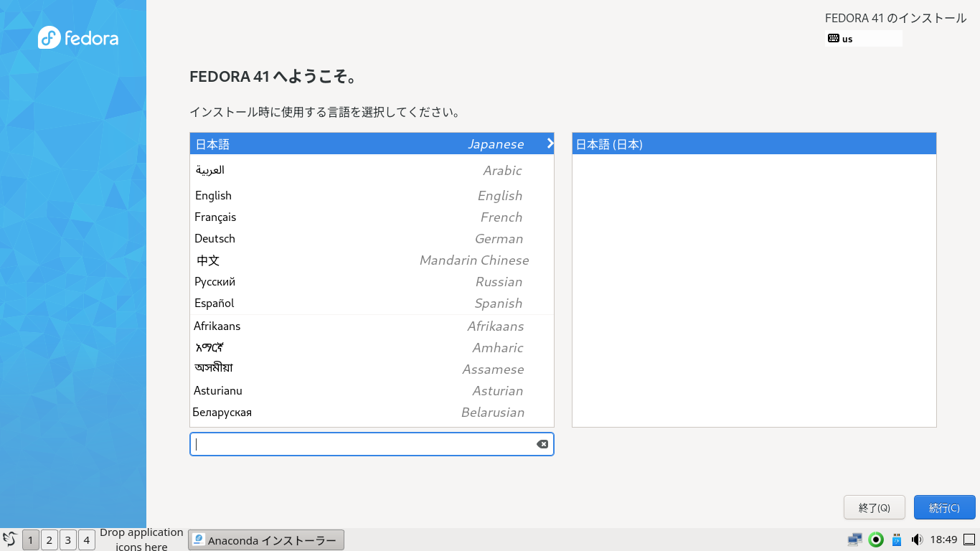Select the Español Spanish row
The width and height of the screenshot is (980, 551).
[x=372, y=303]
